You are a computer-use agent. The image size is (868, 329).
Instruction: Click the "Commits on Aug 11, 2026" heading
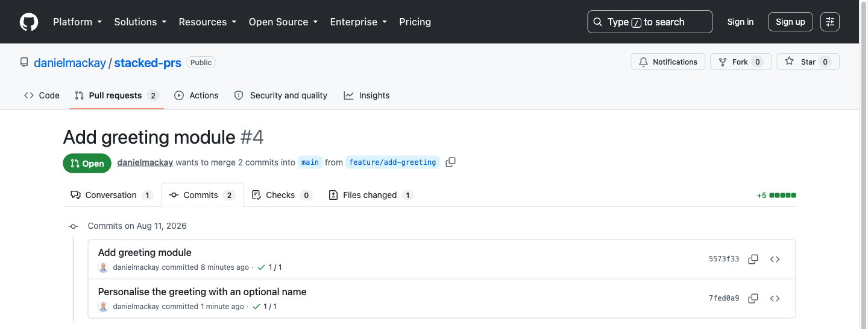click(137, 226)
